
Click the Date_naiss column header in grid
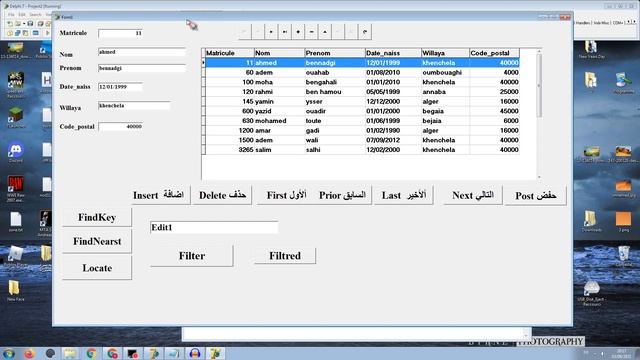[x=393, y=53]
